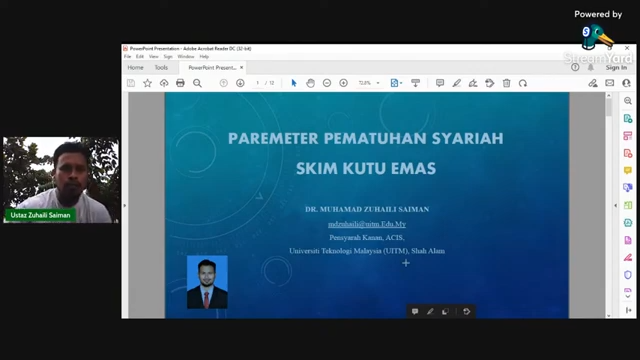
Task: Activate the arrow Selection tool
Action: pyautogui.click(x=294, y=83)
